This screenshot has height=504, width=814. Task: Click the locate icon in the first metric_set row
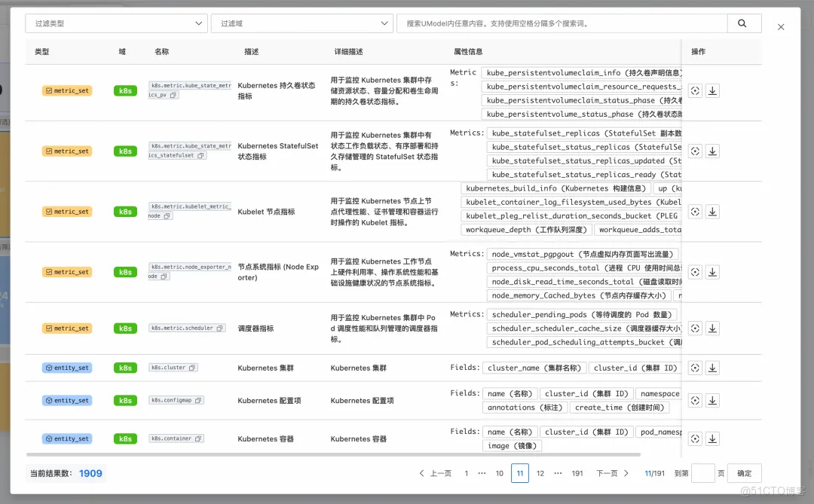(694, 90)
